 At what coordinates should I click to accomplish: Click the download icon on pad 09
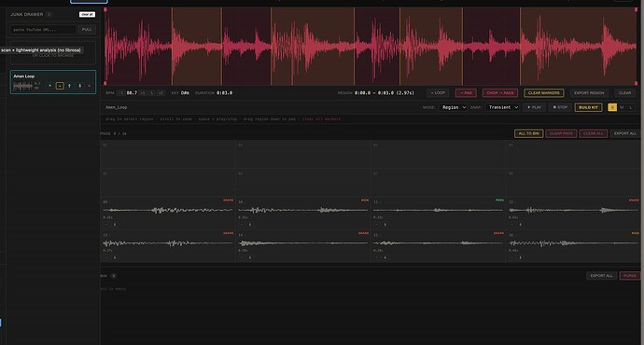[115, 225]
